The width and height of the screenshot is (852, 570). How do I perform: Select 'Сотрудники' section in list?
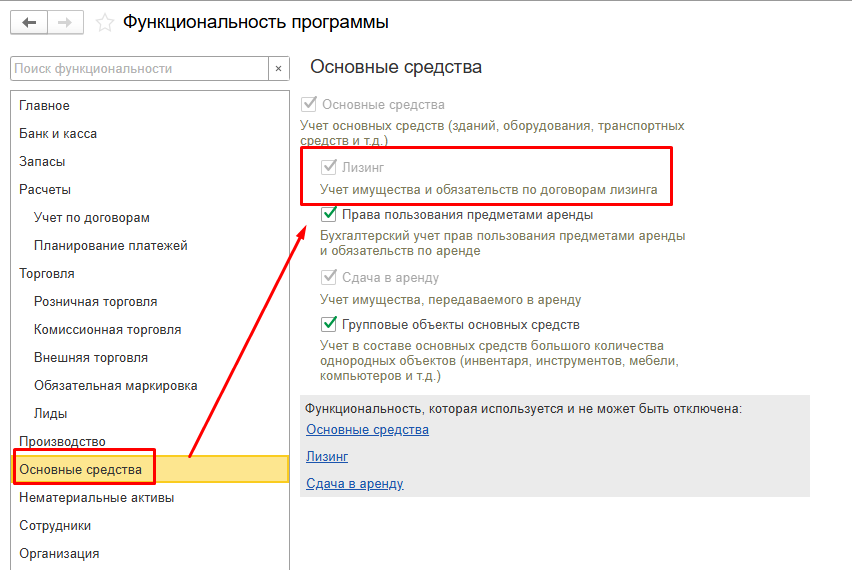[150, 525]
